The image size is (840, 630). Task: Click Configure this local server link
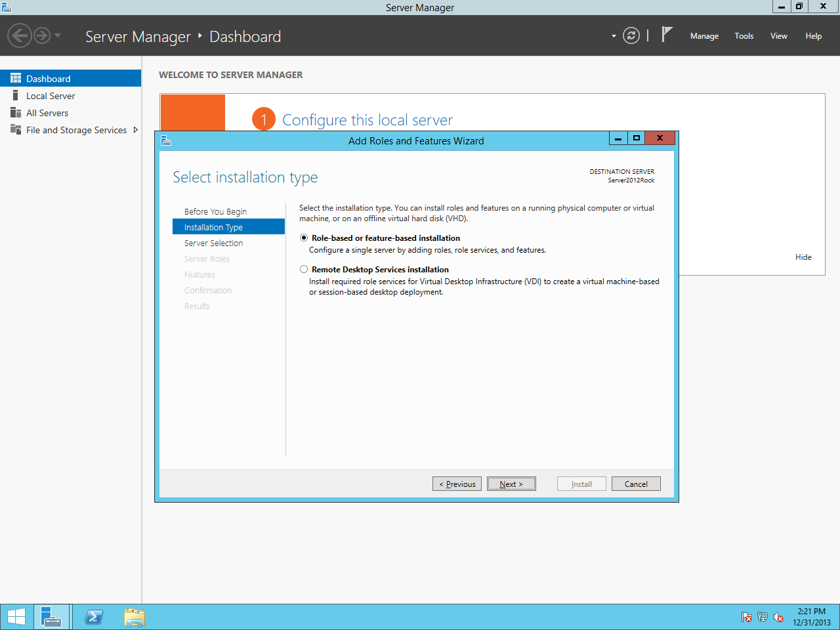pyautogui.click(x=367, y=120)
